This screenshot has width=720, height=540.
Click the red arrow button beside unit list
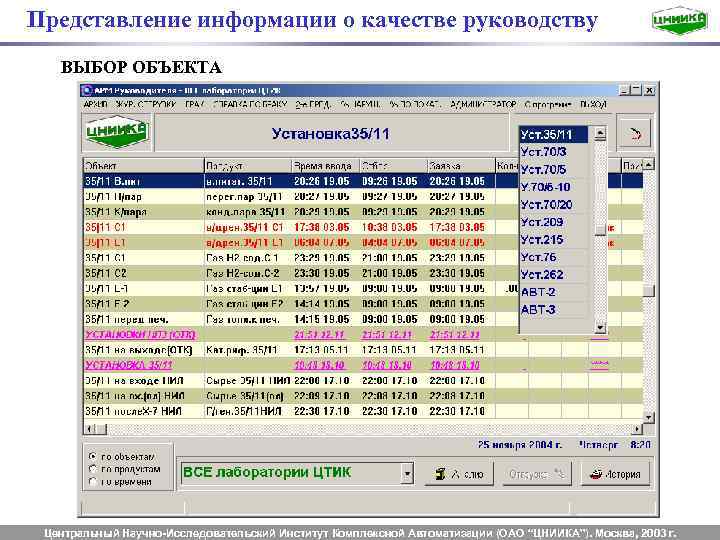click(x=635, y=134)
